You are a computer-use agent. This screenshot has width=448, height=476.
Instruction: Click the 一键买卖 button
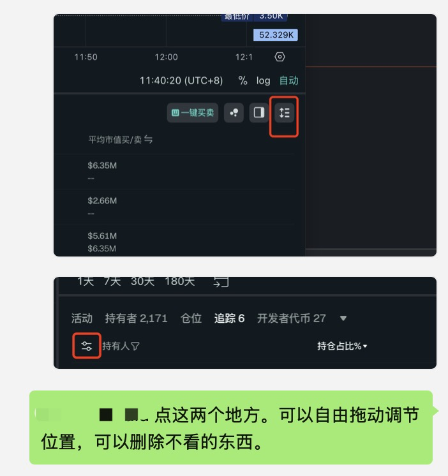click(x=193, y=113)
